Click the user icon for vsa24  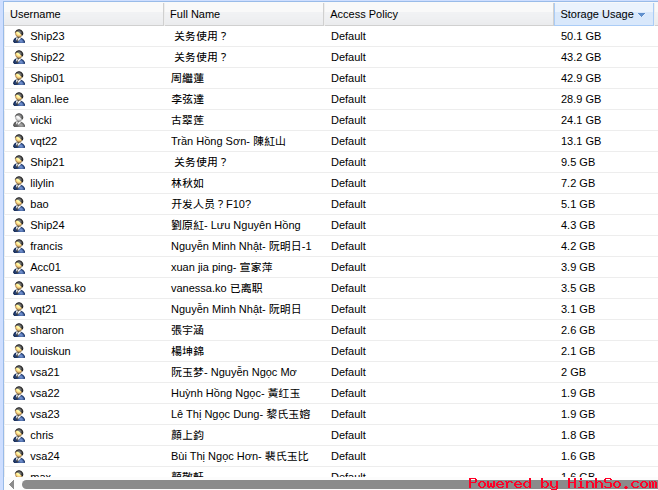pyautogui.click(x=19, y=456)
